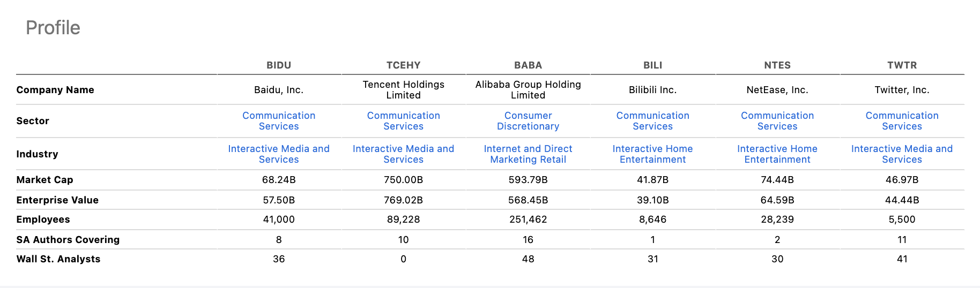Click the Market Cap row label
Screen dimensions: 980x288
[x=44, y=180]
